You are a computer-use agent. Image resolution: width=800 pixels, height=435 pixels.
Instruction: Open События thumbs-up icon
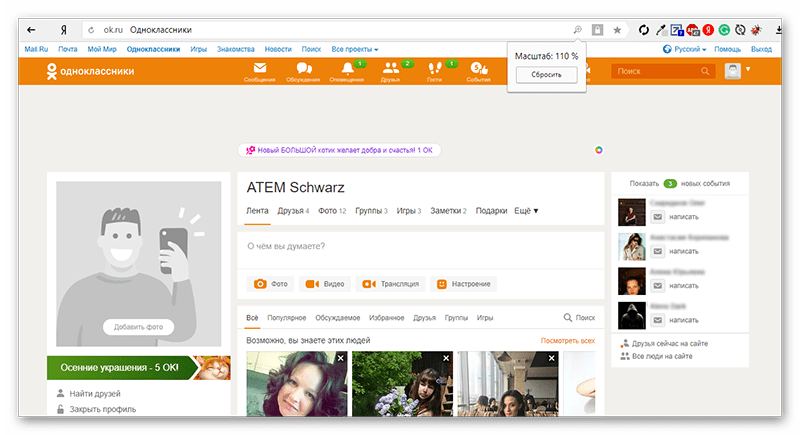[x=479, y=68]
